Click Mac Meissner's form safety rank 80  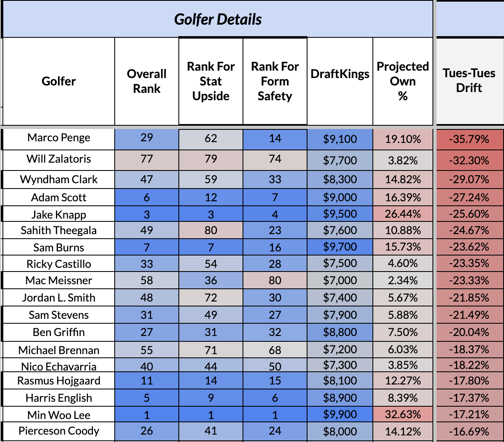point(275,281)
